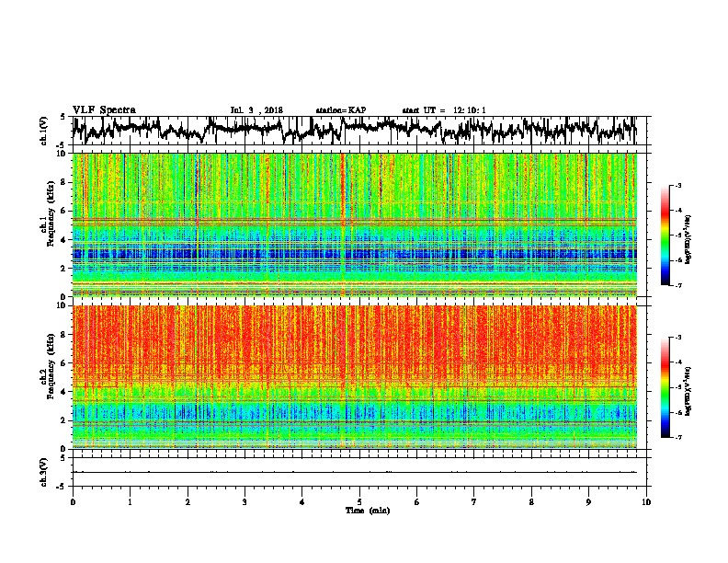Click the time axis tick label "5"
The image size is (728, 563).
pyautogui.click(x=359, y=501)
